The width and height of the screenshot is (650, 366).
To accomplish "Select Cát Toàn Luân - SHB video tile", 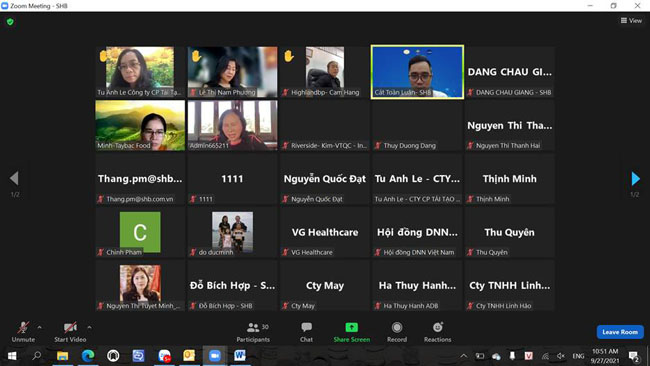I will [417, 72].
